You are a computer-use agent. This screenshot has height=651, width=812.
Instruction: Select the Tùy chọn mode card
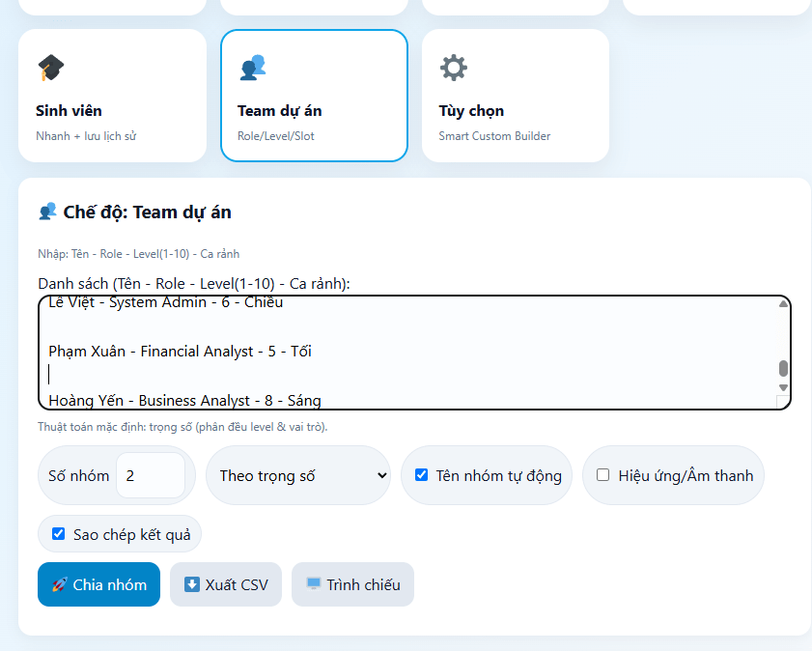[x=515, y=96]
